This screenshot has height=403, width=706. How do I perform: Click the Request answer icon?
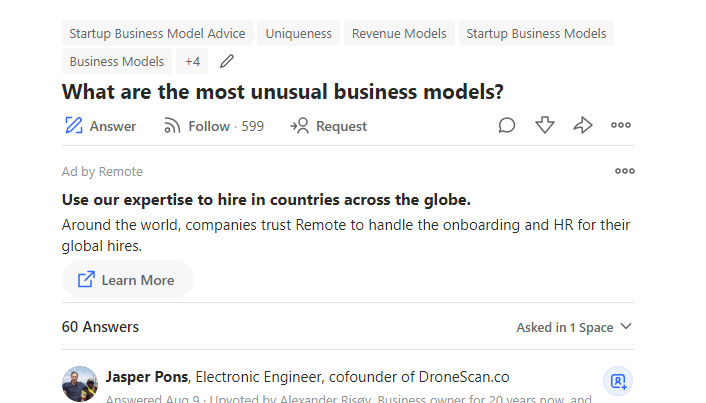[299, 126]
